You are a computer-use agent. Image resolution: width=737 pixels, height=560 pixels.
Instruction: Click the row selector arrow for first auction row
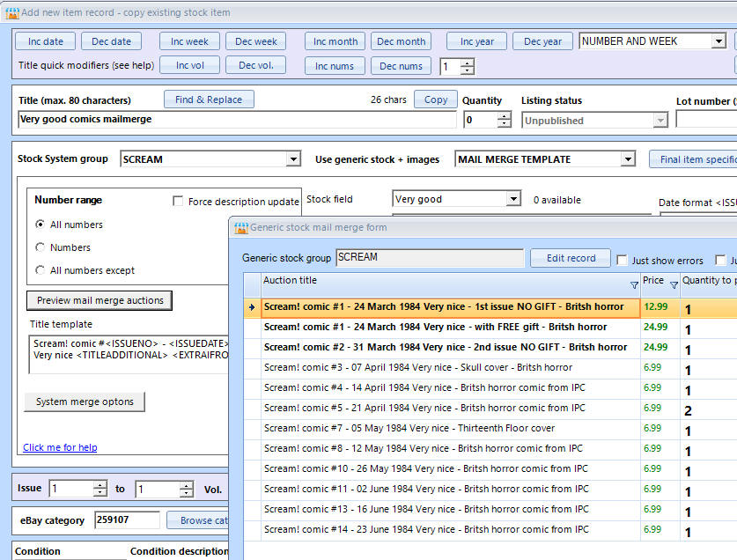(252, 307)
